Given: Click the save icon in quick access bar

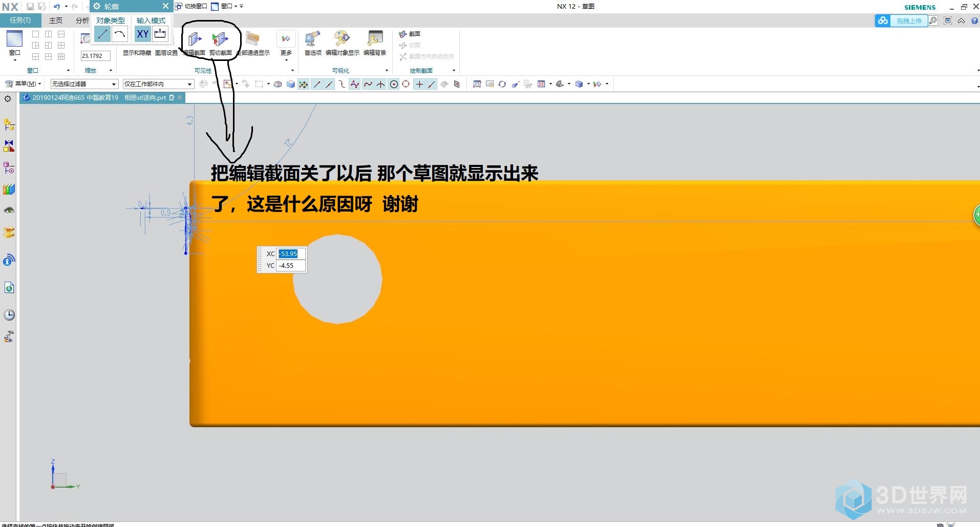Looking at the screenshot, I should 30,6.
